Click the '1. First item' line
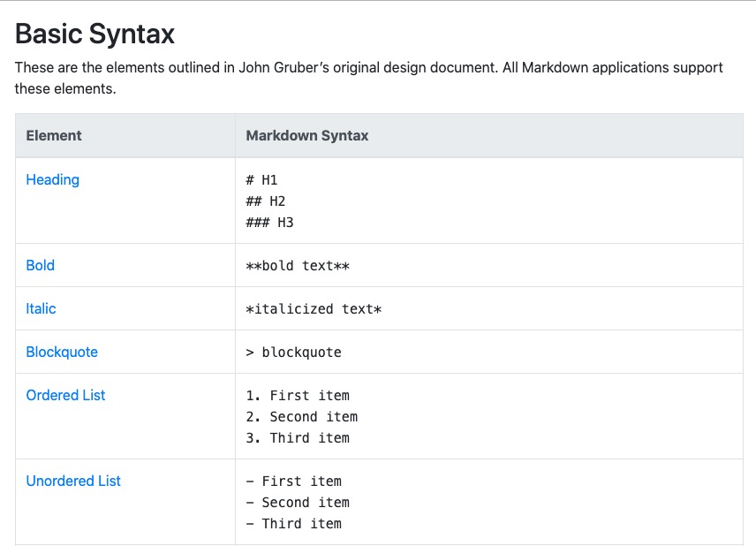This screenshot has height=546, width=756. point(298,396)
